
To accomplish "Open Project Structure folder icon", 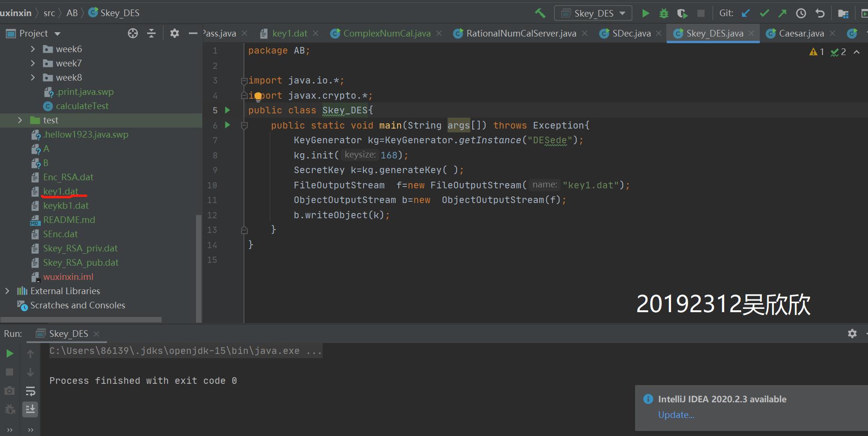I will tap(843, 13).
